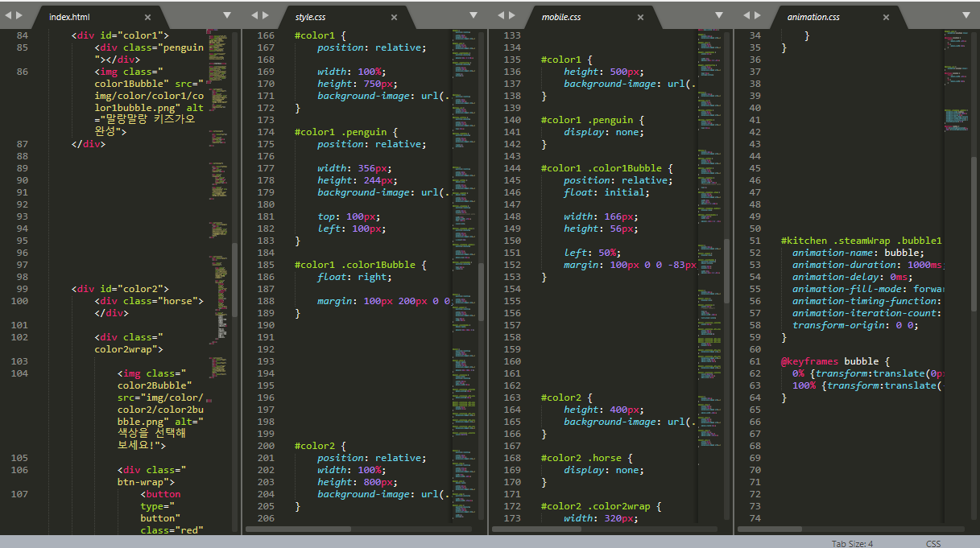Screen dimensions: 980x548
Task: Open the tab list dropdown of animation.css pane
Action: (x=966, y=15)
